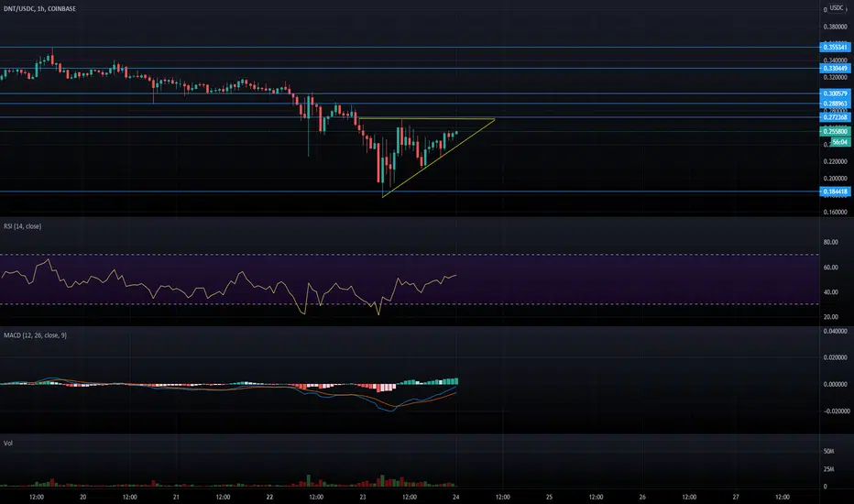Click date 23 on the time axis

tap(363, 497)
